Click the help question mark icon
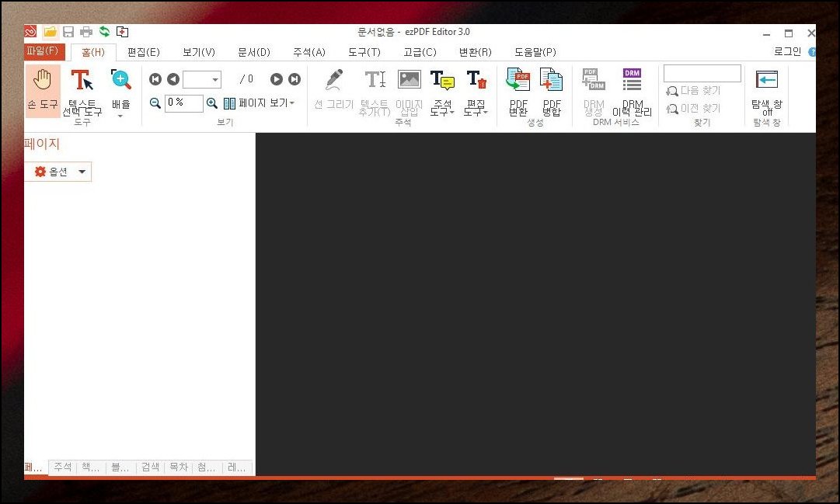This screenshot has height=504, width=840. 812,52
